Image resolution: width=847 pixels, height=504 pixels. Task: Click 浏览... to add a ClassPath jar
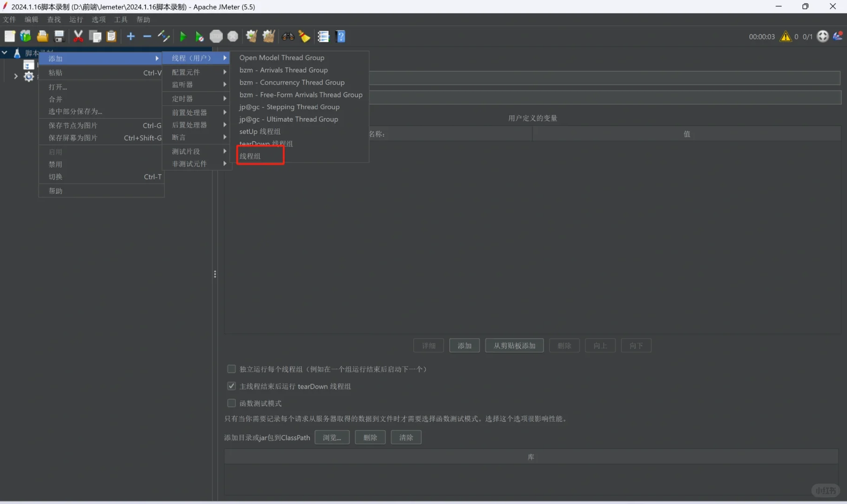pos(332,438)
